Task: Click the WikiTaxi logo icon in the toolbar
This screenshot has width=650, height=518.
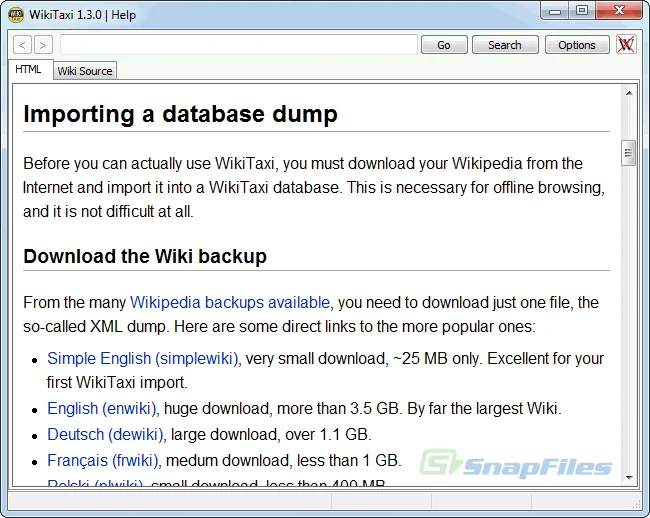Action: click(x=626, y=44)
